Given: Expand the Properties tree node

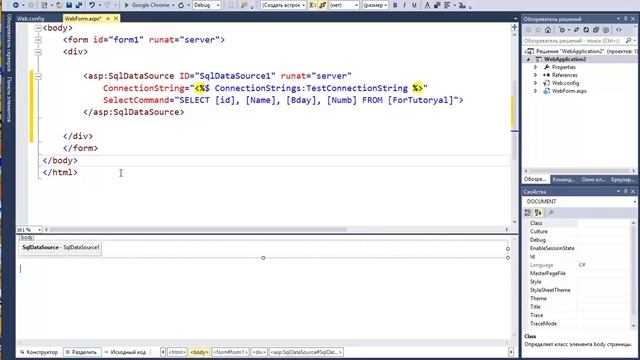Looking at the screenshot, I should click(536, 67).
